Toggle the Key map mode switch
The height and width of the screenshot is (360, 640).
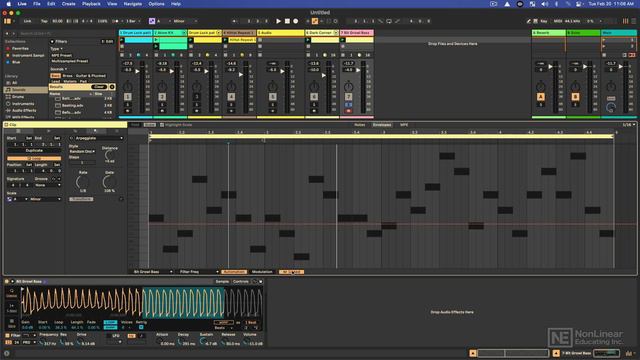coord(544,21)
